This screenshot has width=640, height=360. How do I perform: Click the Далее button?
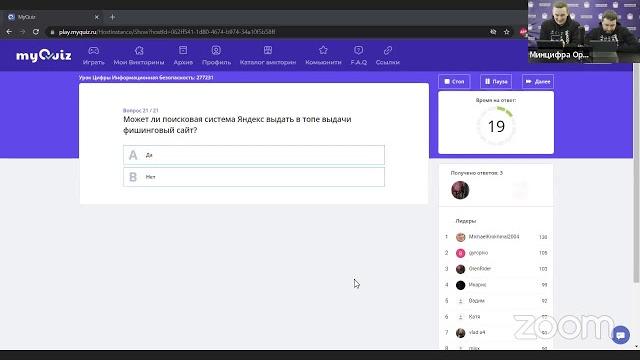538,82
